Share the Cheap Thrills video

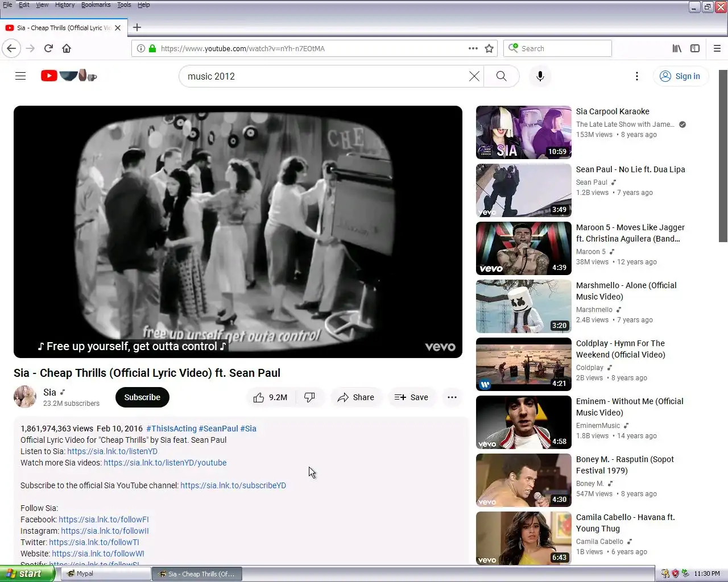(355, 397)
